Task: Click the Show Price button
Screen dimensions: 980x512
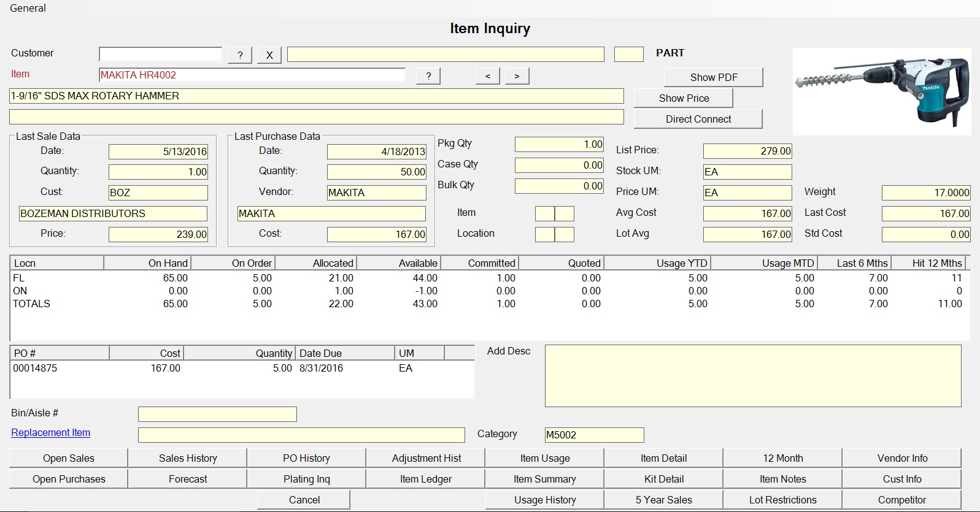Action: 684,98
